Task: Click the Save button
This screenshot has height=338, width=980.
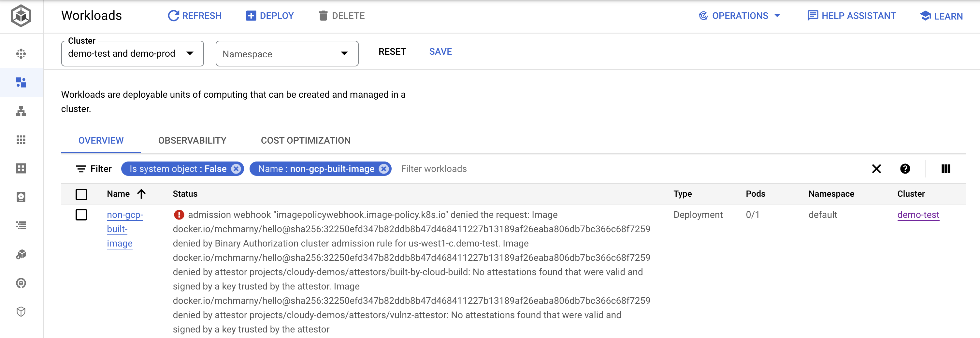Action: [440, 52]
